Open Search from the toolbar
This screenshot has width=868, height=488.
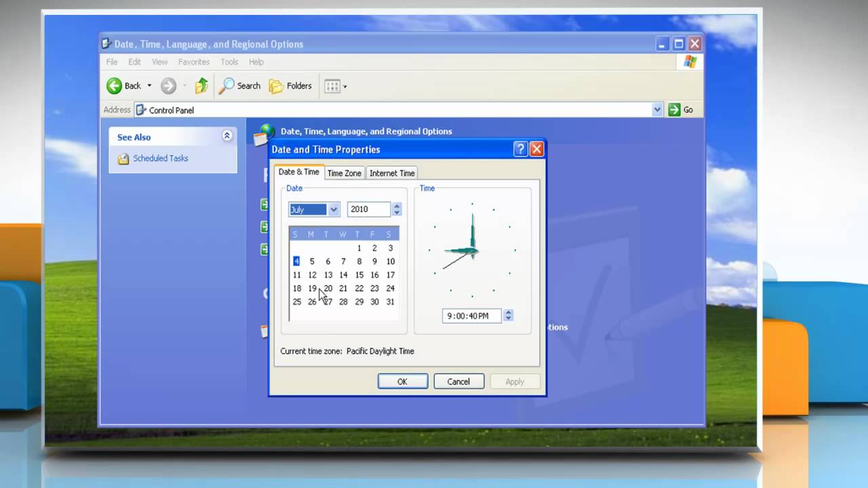(x=239, y=85)
